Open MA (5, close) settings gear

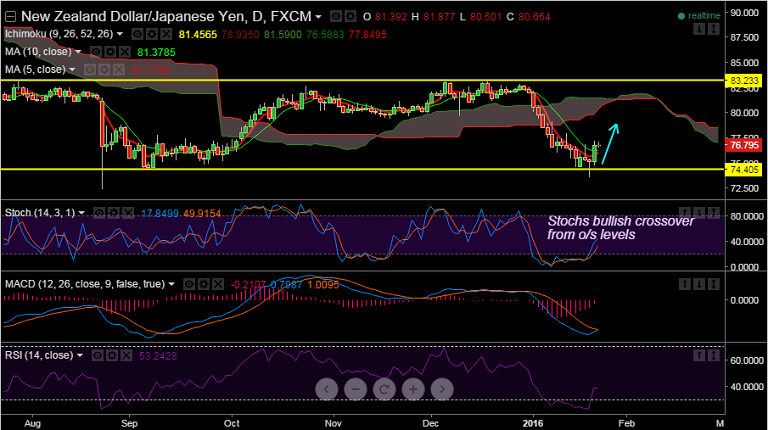coord(105,70)
